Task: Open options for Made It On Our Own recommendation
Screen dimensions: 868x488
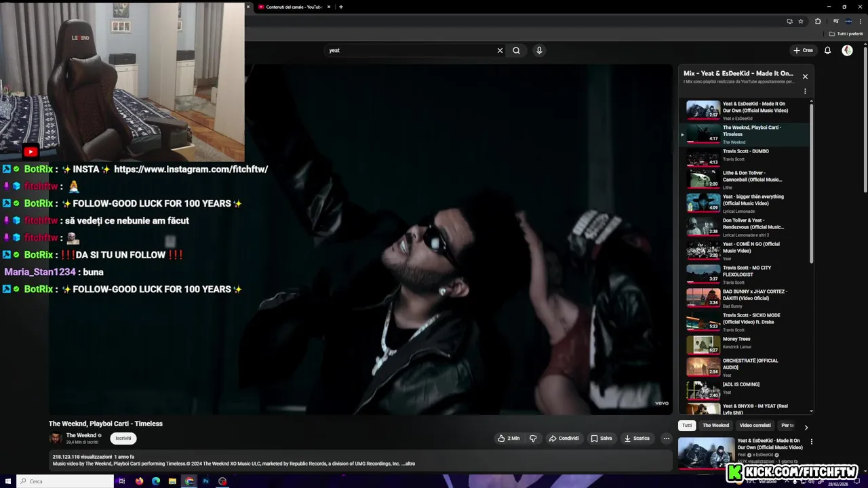Action: [x=812, y=442]
